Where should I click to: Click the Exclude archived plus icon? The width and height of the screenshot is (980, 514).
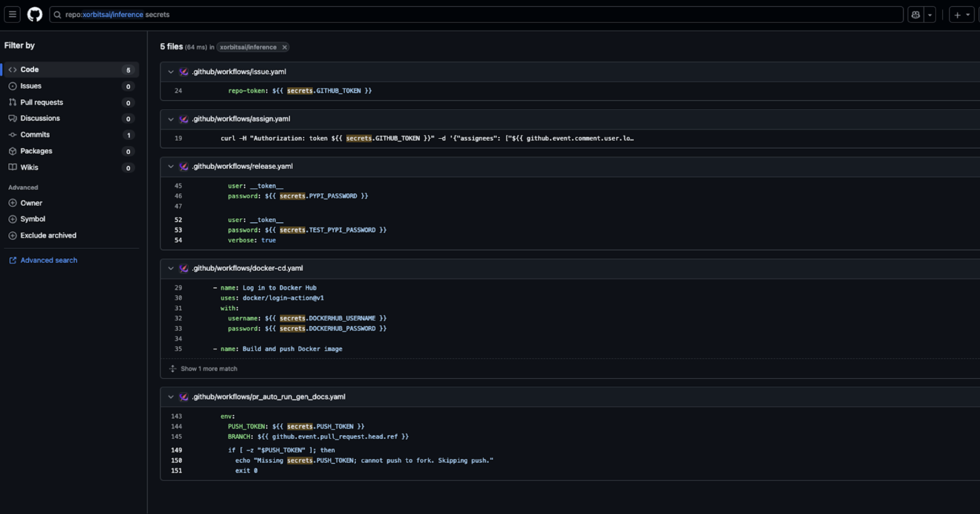pyautogui.click(x=13, y=236)
